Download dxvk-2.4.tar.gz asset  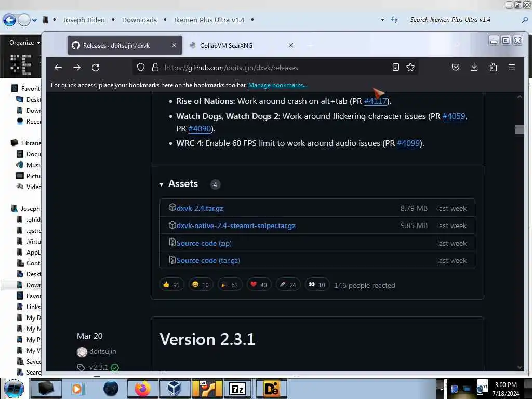[x=200, y=208]
